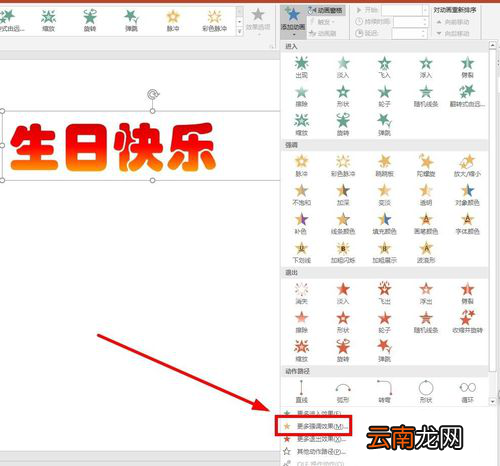Screen dimensions: 500x466
Task: Click the 效果选项 (Effect Options) button
Action: click(x=258, y=21)
